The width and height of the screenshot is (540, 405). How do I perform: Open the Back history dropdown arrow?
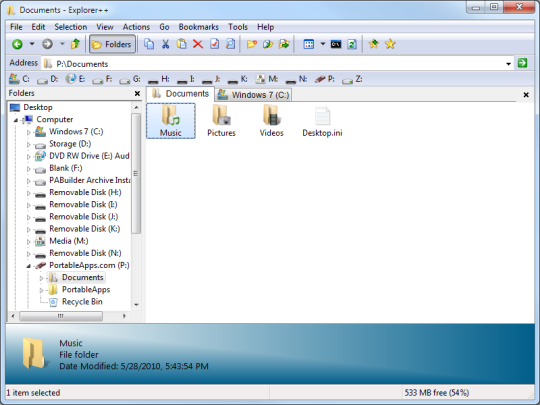[32, 44]
